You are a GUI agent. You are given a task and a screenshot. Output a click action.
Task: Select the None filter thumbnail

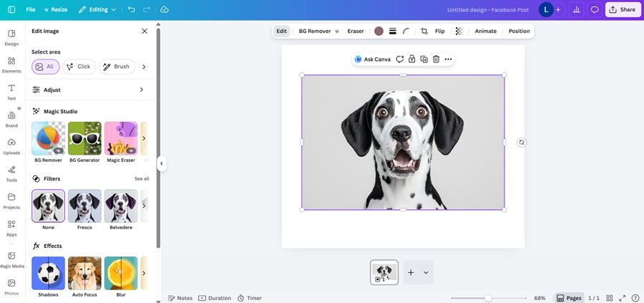pyautogui.click(x=48, y=206)
